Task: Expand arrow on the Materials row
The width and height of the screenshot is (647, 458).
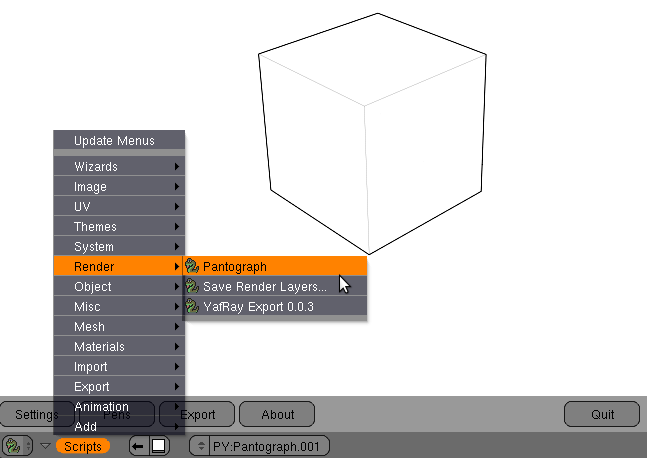Action: coord(177,347)
